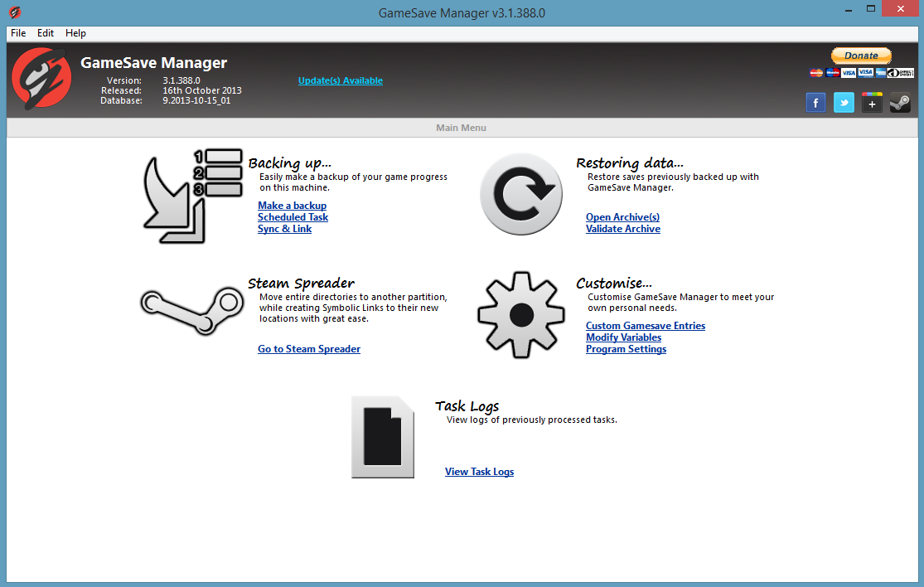924x587 pixels.
Task: Click database value '9.2013-10-15_01'
Action: click(x=196, y=101)
